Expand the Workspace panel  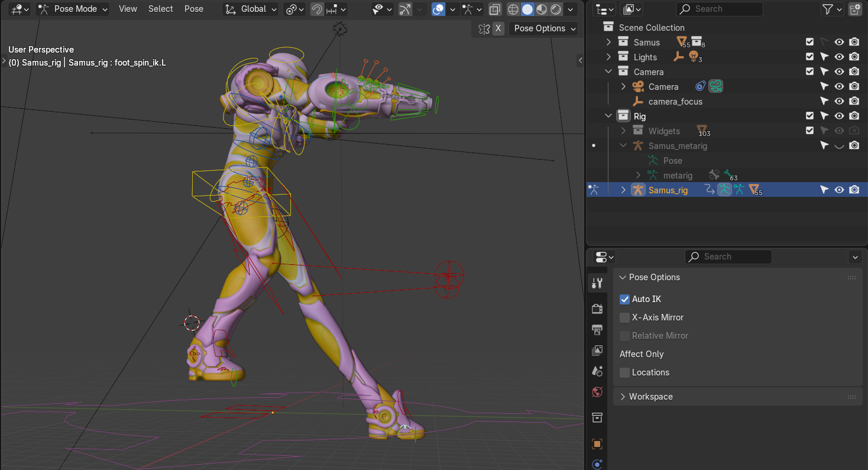click(x=650, y=397)
